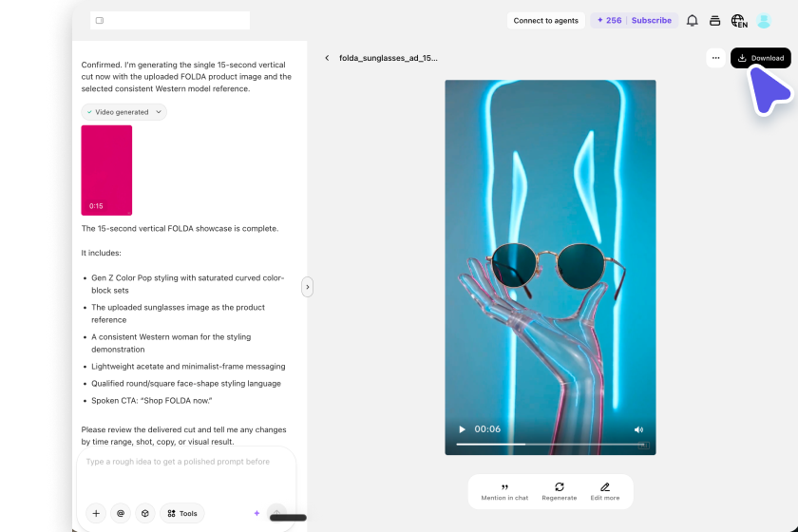The width and height of the screenshot is (798, 532).
Task: Select text 'Lightweight acetate and minimalist-frame messaging'
Action: pos(188,367)
